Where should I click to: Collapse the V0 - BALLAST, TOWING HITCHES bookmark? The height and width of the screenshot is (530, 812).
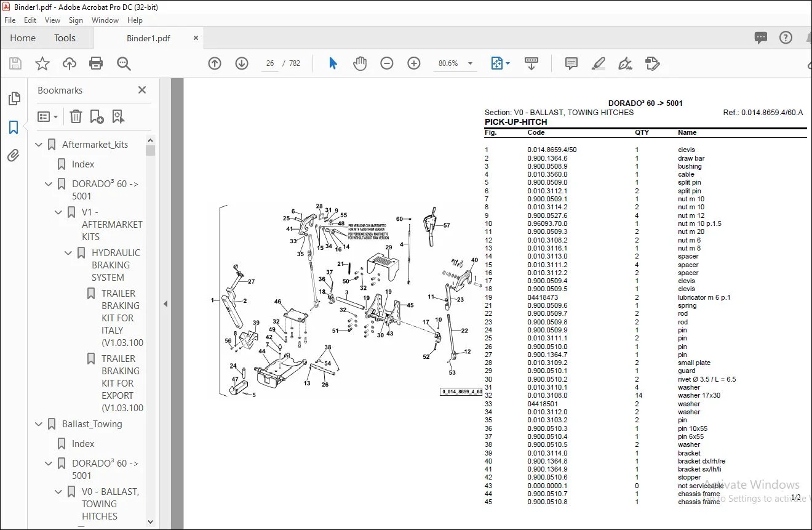click(58, 492)
